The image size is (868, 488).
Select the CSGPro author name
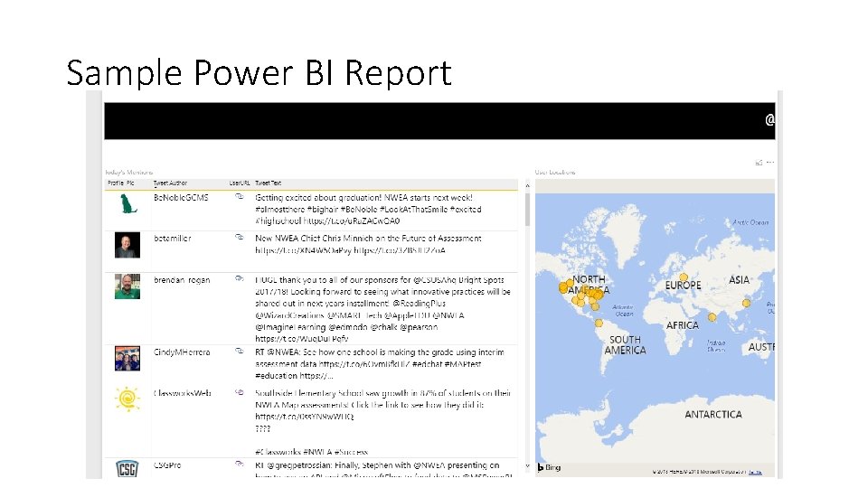[167, 465]
